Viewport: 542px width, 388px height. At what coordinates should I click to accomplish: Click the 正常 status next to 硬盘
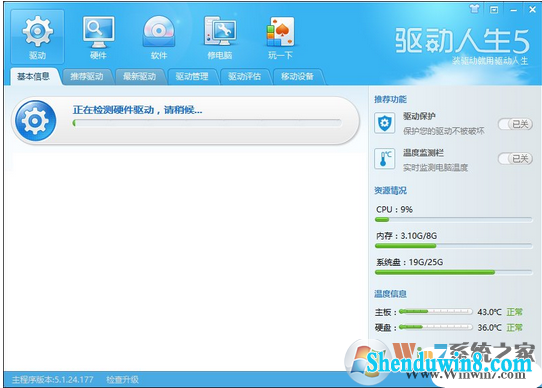click(x=514, y=327)
